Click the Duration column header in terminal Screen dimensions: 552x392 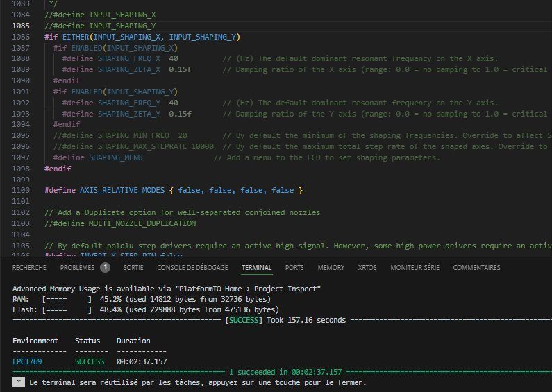coord(133,341)
